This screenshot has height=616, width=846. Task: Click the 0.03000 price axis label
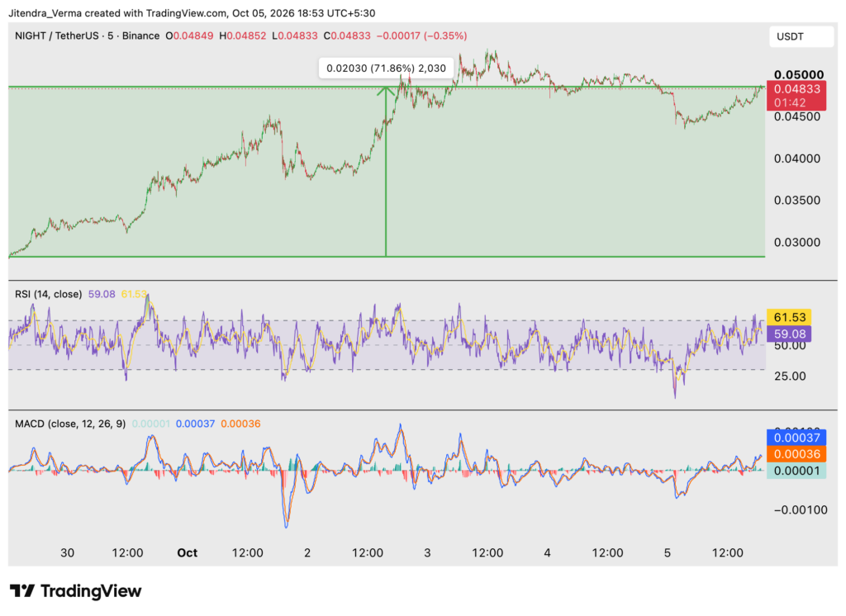pos(797,242)
